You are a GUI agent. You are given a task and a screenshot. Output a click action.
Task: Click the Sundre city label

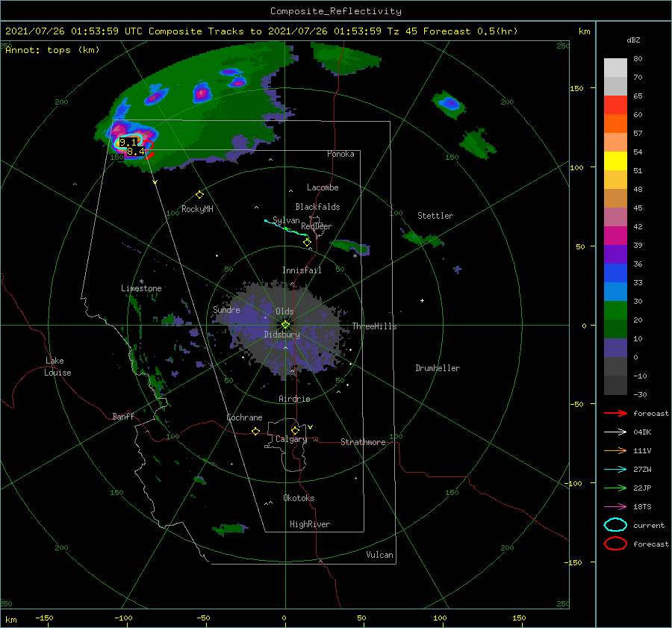click(x=226, y=309)
